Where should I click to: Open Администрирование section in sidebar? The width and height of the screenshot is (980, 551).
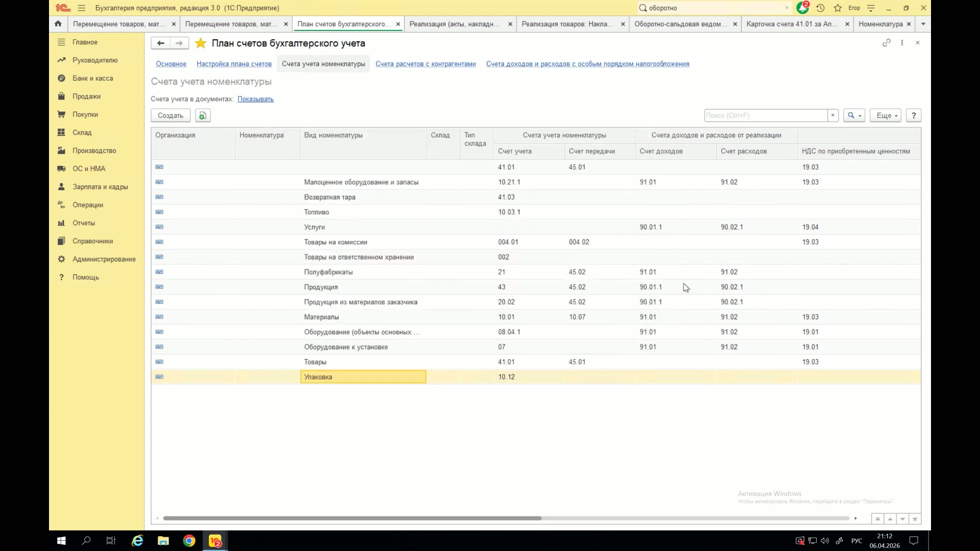(104, 259)
